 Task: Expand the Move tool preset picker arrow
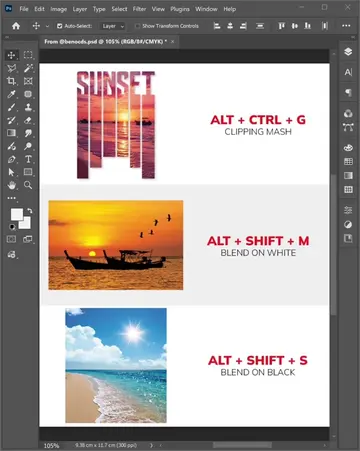[47, 26]
